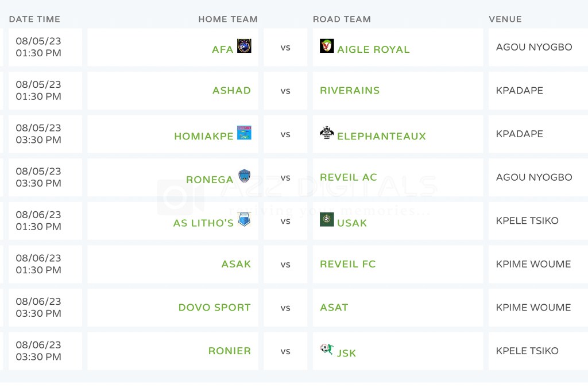
Task: Click the VENUE column header
Action: coord(505,19)
